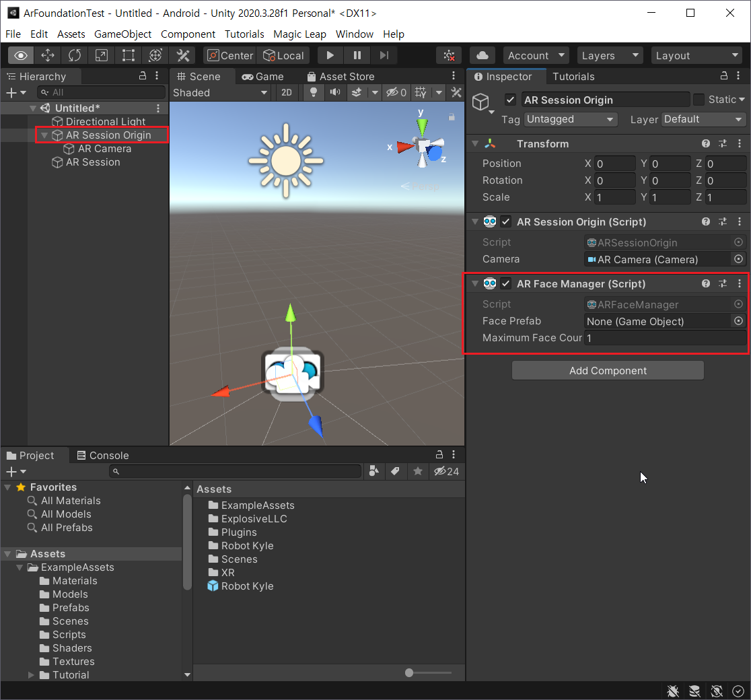Viewport: 751px width, 700px height.
Task: Select the combined Transform tool
Action: click(155, 56)
